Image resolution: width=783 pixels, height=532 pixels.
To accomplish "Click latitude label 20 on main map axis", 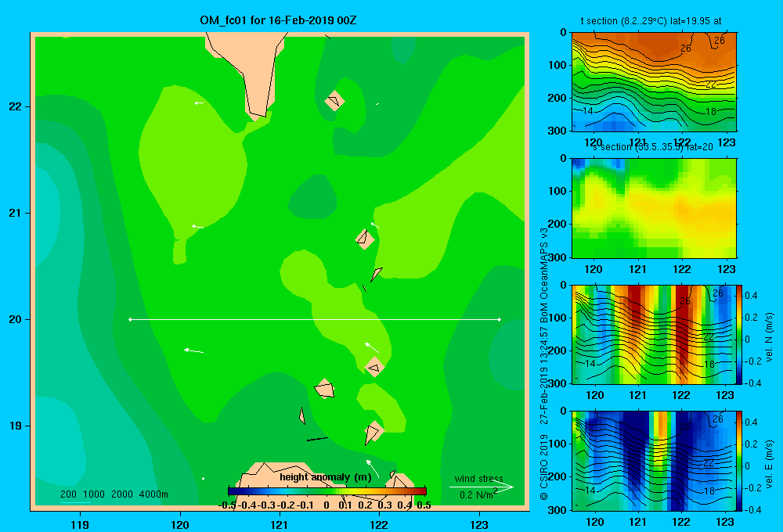I will (16, 319).
